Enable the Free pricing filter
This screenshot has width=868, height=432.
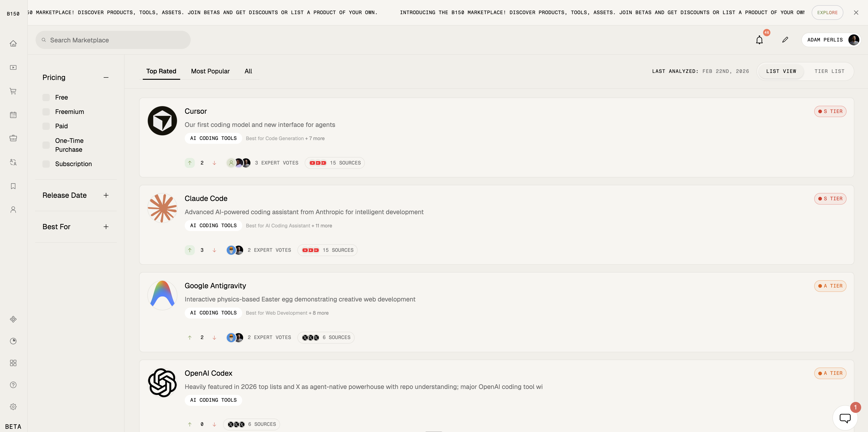click(x=46, y=97)
